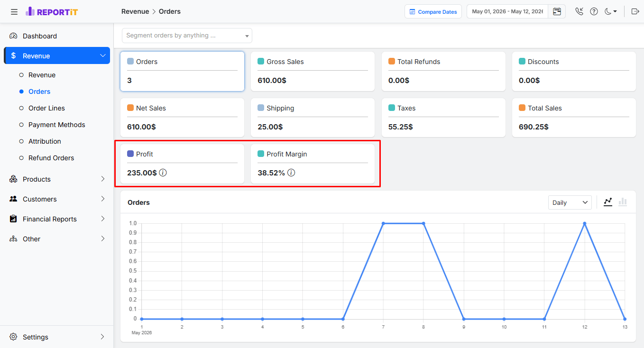Click the Compare Dates button

point(433,12)
